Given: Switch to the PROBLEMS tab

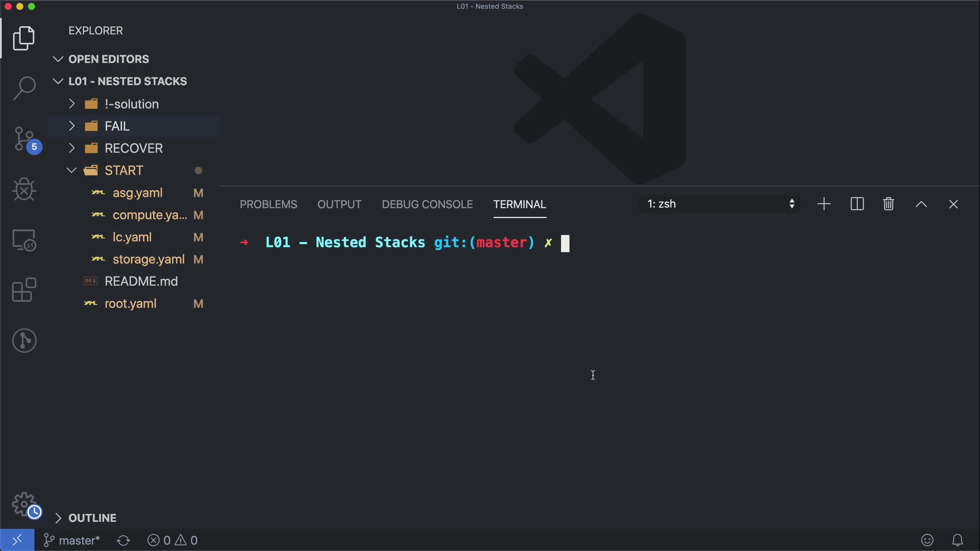Looking at the screenshot, I should 268,204.
